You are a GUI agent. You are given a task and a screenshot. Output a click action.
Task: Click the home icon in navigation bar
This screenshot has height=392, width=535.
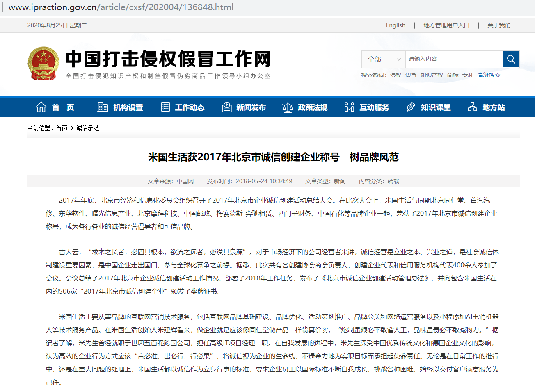41,107
